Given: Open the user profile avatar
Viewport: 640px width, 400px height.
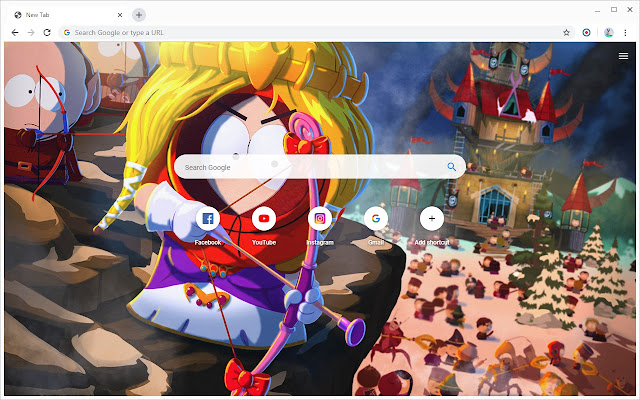Looking at the screenshot, I should (609, 33).
